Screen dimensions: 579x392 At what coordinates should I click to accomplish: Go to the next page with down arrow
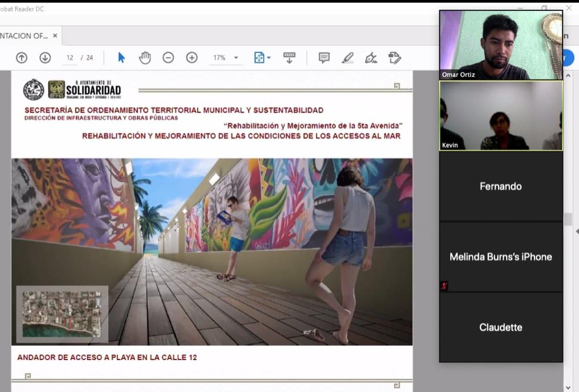point(45,58)
